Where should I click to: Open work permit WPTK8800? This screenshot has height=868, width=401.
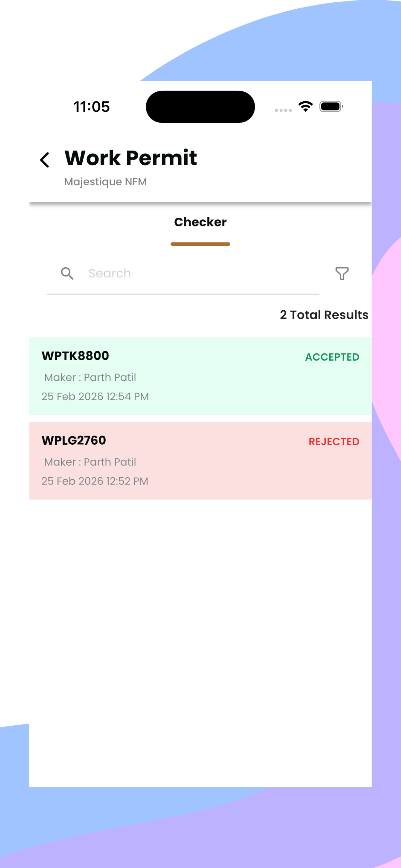[x=200, y=376]
